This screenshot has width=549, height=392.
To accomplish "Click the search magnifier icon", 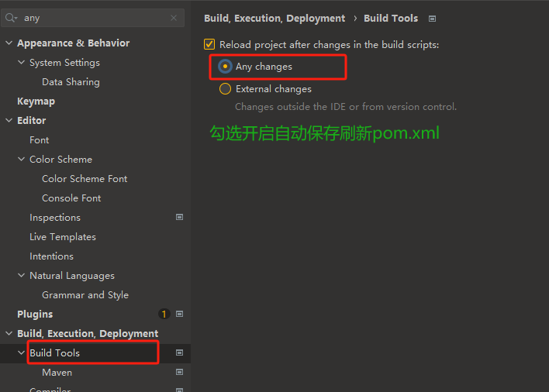I will tap(11, 18).
